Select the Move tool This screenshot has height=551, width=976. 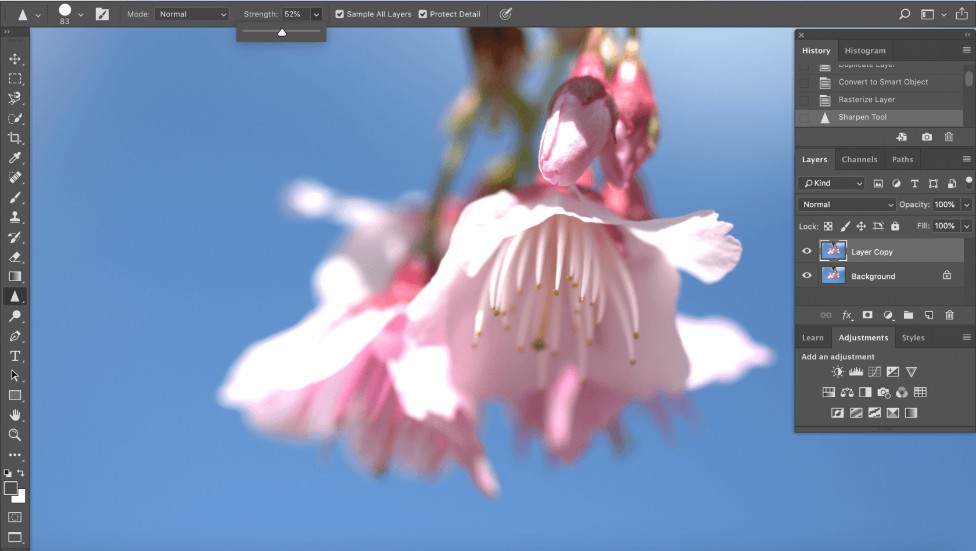click(15, 59)
